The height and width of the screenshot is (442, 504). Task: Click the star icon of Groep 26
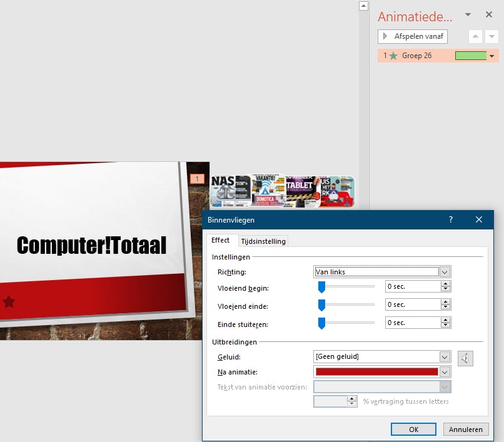(393, 56)
